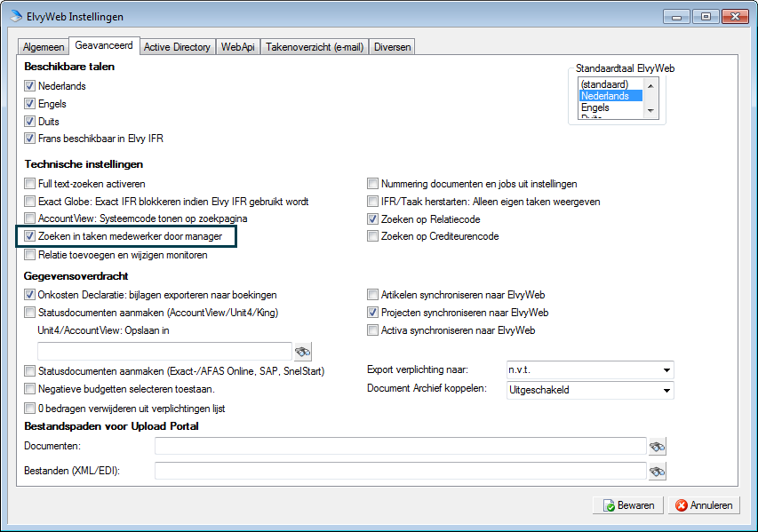The image size is (758, 532).
Task: Click the Documenten path input field
Action: [400, 446]
